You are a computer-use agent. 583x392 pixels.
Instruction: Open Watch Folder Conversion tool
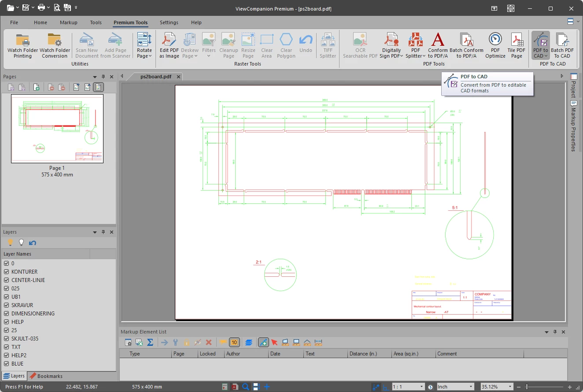point(55,45)
